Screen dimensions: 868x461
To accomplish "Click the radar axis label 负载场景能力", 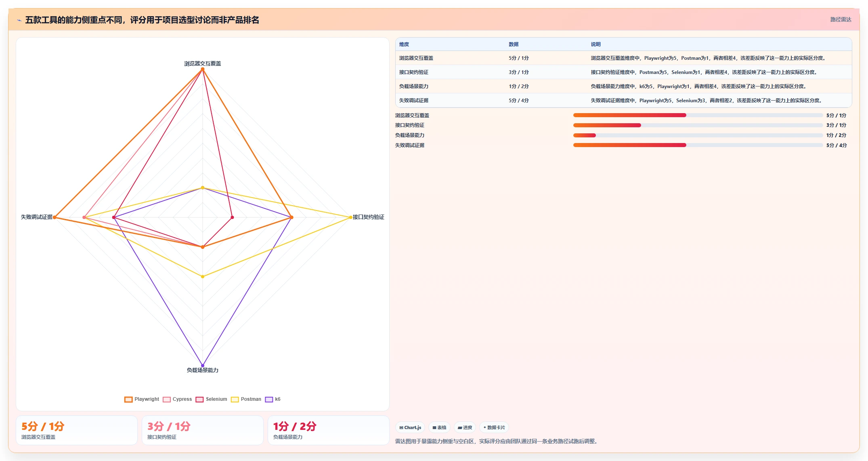I will [203, 370].
